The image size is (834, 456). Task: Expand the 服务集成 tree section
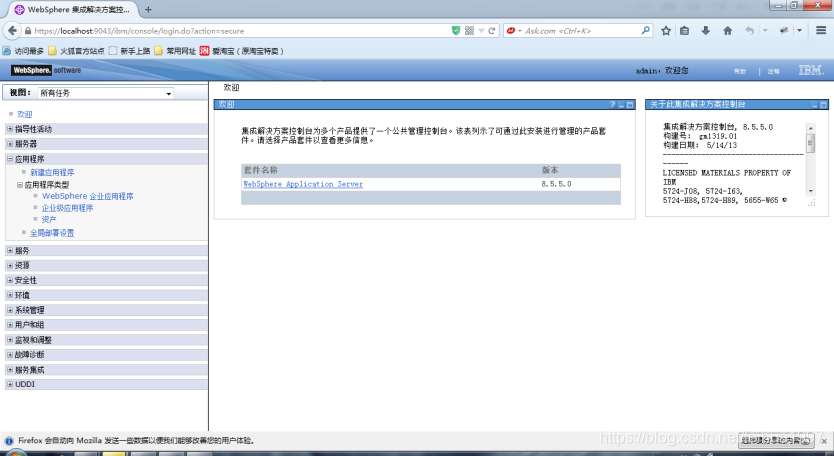coord(10,369)
